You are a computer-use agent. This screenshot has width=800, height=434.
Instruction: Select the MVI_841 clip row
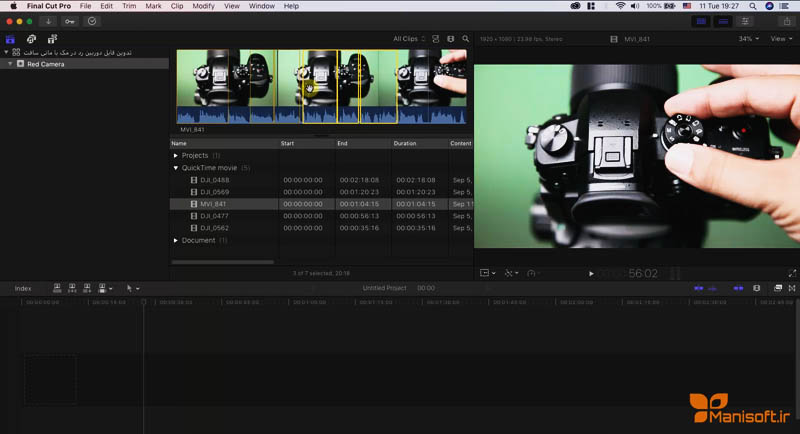pos(321,204)
